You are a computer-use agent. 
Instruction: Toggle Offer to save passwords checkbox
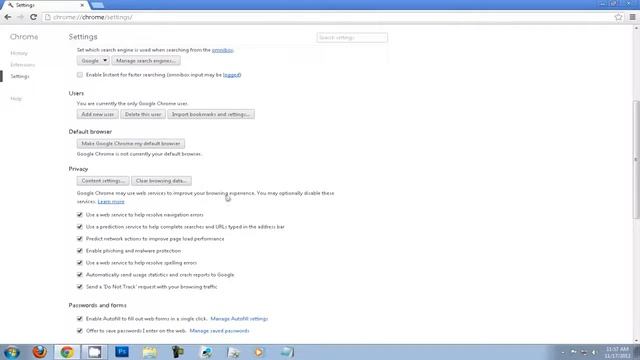click(x=80, y=331)
